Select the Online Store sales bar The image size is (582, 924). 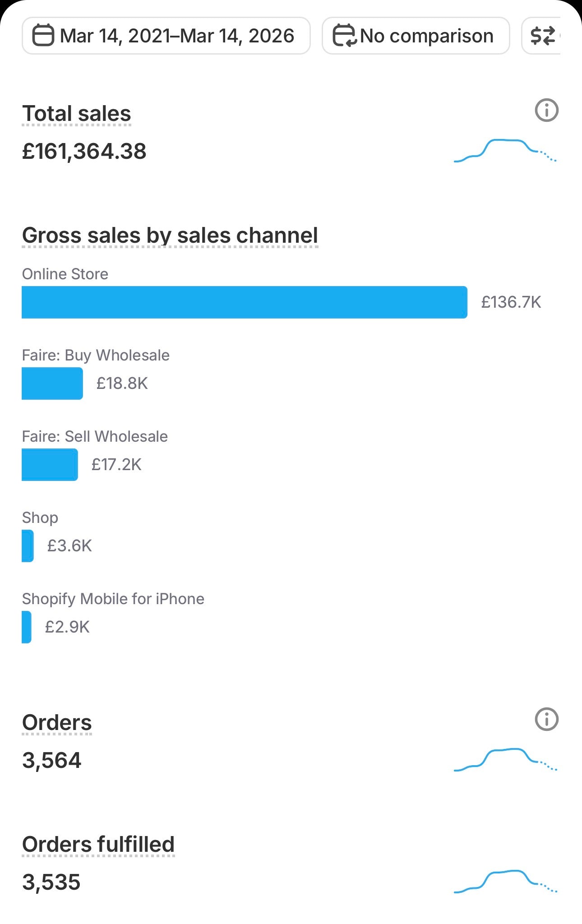tap(244, 302)
